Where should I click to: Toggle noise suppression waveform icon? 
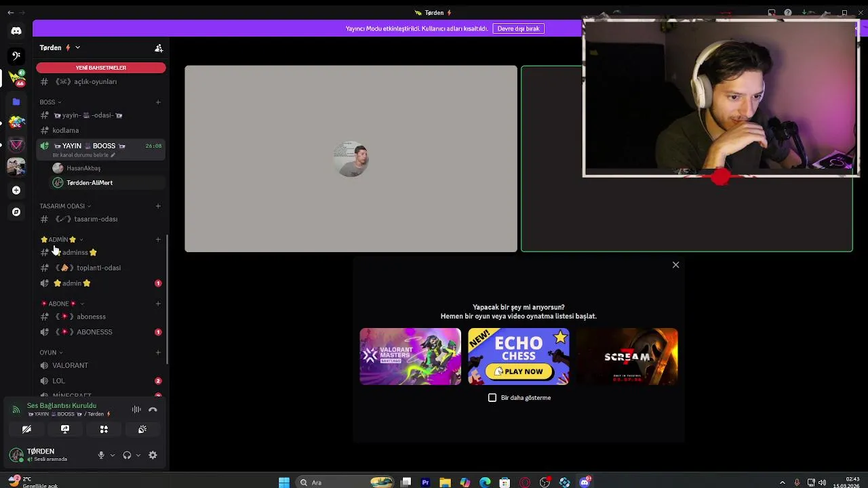[x=136, y=409]
